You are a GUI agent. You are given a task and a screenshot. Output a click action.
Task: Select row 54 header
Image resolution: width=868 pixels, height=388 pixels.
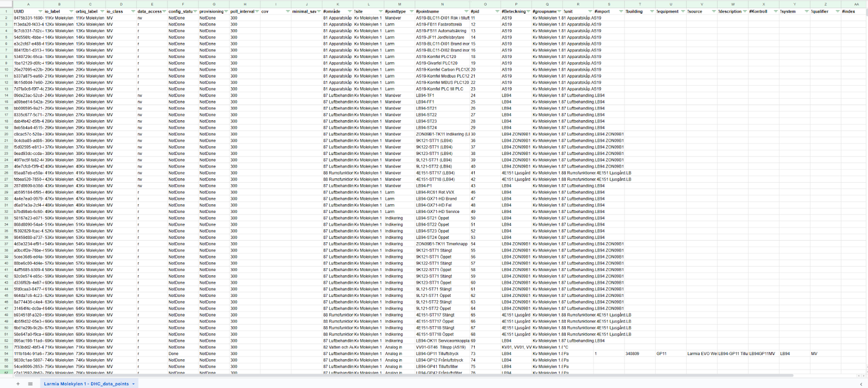pos(6,354)
